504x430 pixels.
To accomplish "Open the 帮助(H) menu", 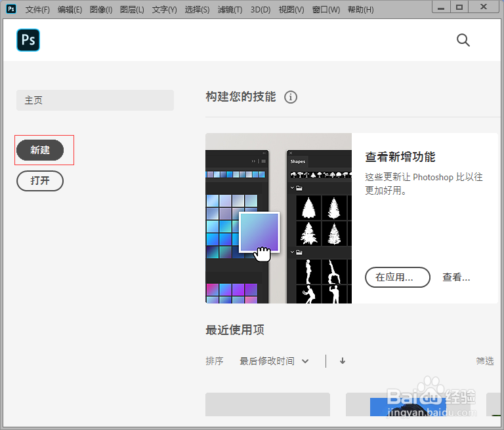I will 361,10.
